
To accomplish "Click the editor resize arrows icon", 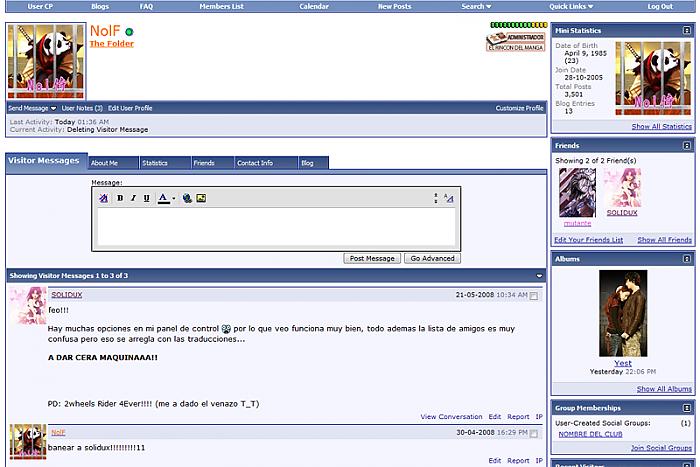I will (436, 198).
